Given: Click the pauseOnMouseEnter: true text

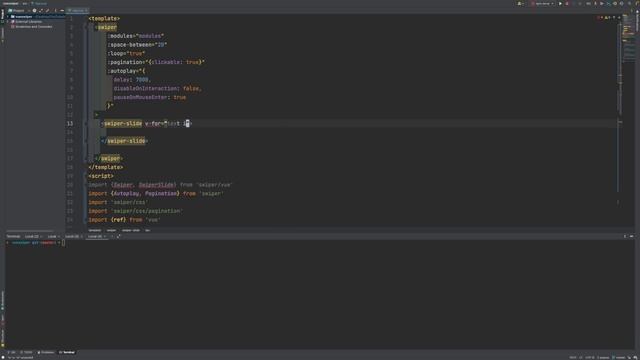Looking at the screenshot, I should click(x=150, y=97).
